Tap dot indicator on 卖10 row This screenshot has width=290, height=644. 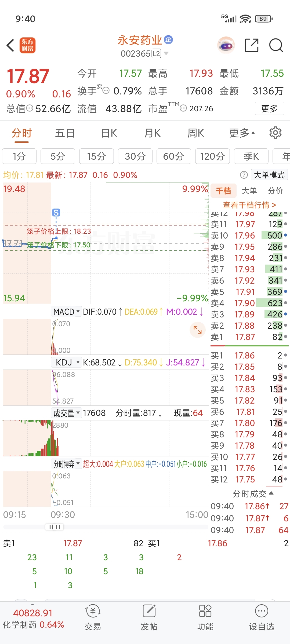point(285,235)
